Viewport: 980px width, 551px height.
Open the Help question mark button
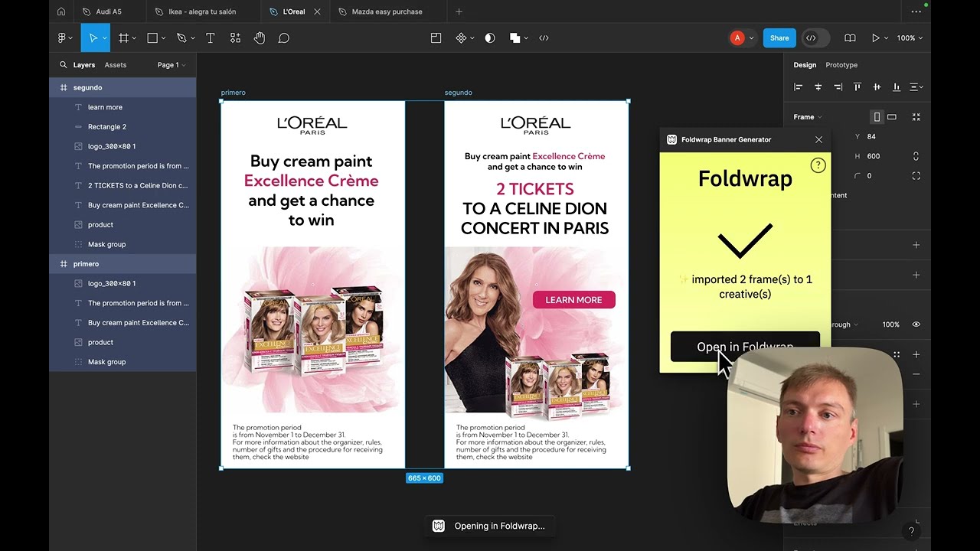pos(911,531)
